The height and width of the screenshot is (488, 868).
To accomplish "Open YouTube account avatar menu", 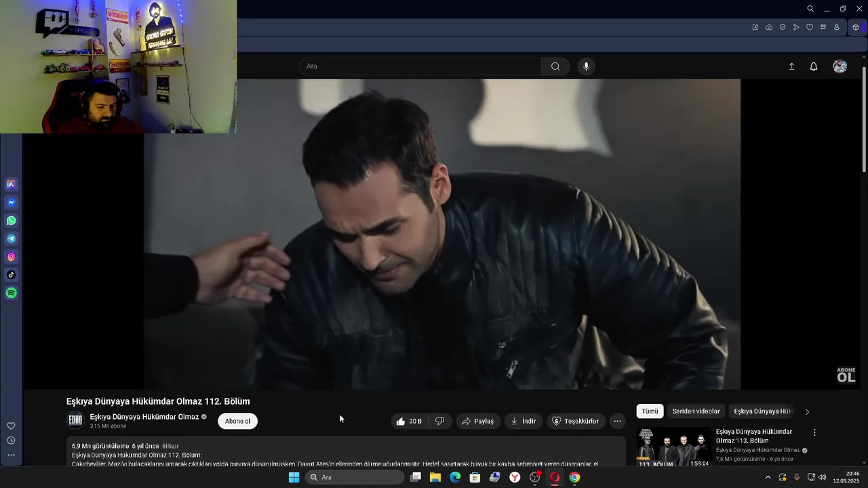I will 840,66.
